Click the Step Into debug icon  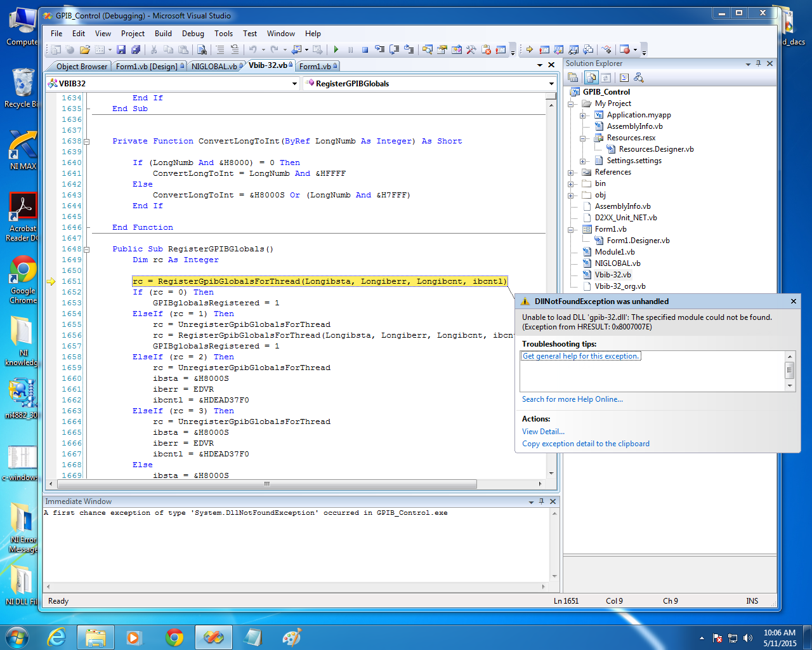click(x=379, y=50)
